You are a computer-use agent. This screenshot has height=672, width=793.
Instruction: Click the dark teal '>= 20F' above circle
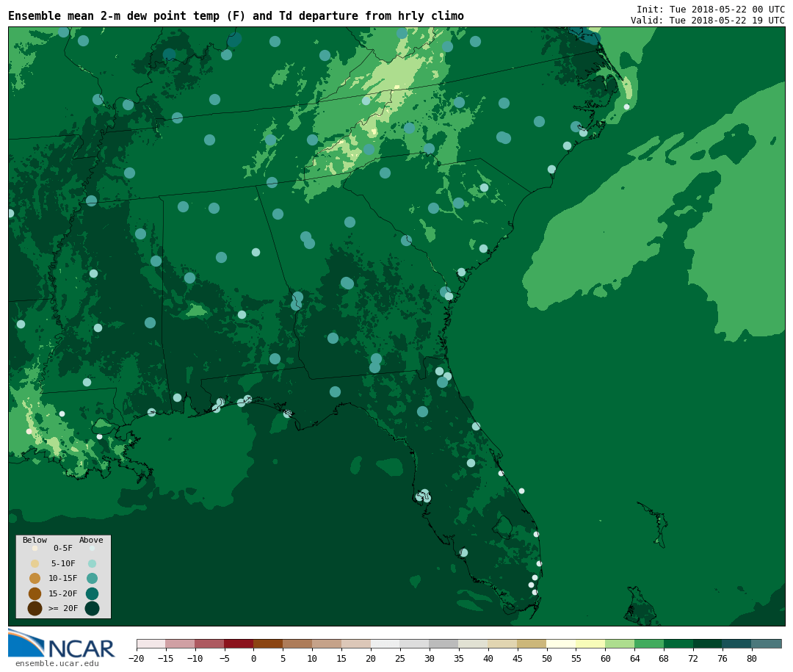tap(92, 608)
